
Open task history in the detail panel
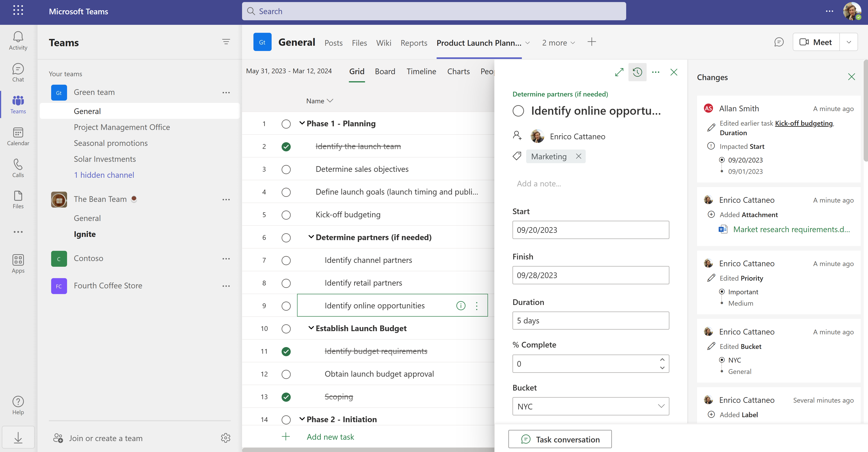(638, 72)
